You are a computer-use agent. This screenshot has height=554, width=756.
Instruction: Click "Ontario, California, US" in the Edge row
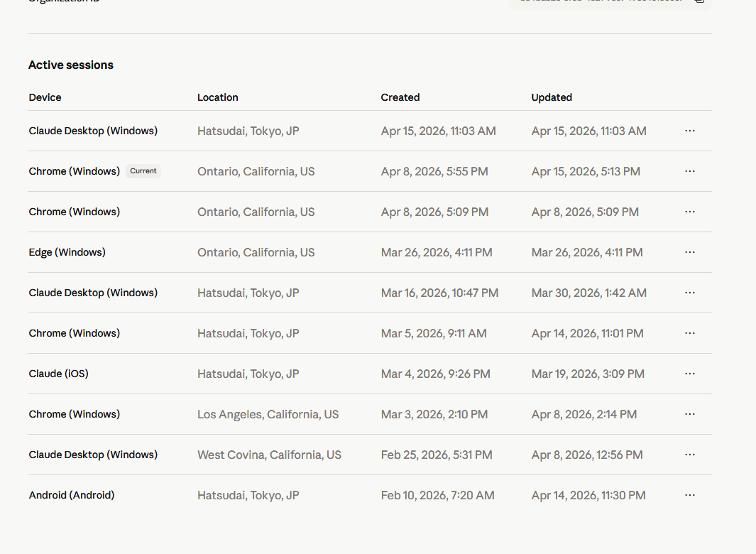[x=256, y=252]
